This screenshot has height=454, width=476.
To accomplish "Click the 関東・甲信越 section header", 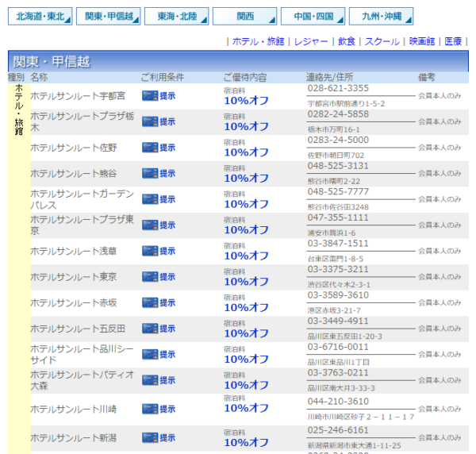I will click(x=238, y=61).
